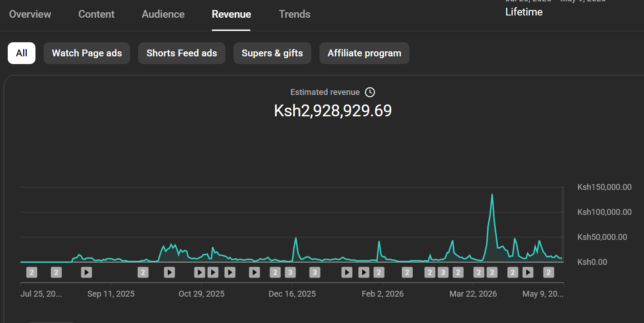Image resolution: width=644 pixels, height=323 pixels.
Task: Switch to the Content tab
Action: [96, 14]
